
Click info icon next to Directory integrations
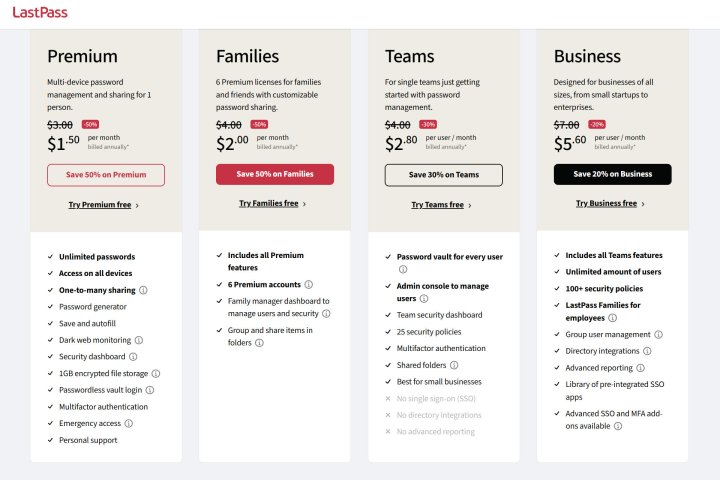tap(647, 351)
